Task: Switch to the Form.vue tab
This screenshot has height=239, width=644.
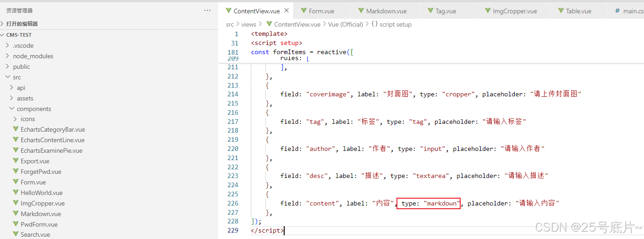Action: [x=321, y=11]
